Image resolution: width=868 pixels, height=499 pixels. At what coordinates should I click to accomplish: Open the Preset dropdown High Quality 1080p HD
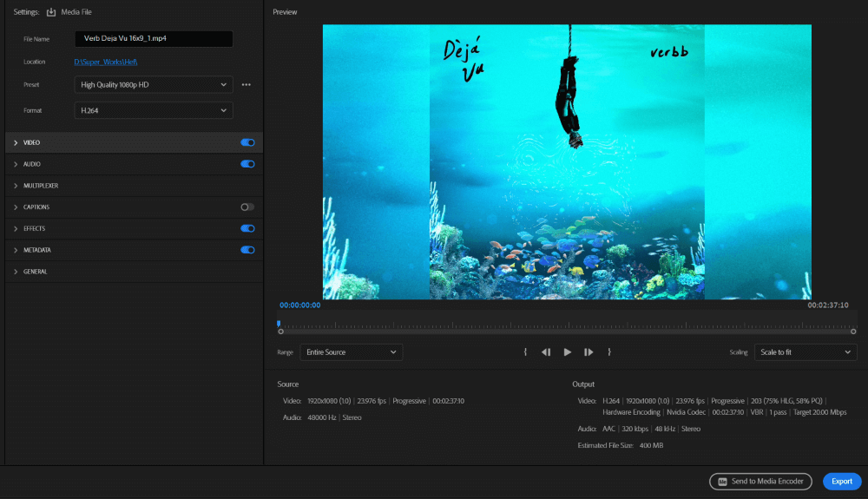click(154, 85)
